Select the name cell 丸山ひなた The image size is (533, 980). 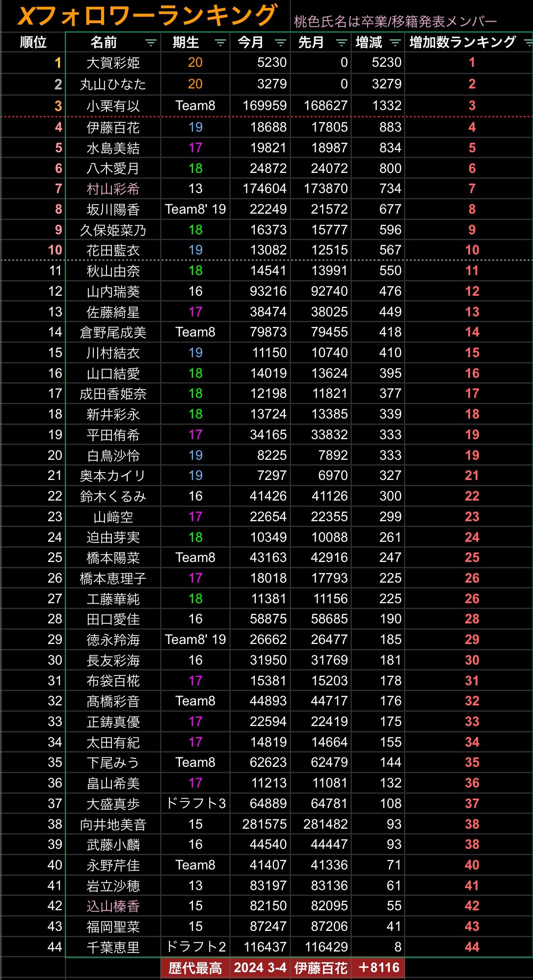113,84
